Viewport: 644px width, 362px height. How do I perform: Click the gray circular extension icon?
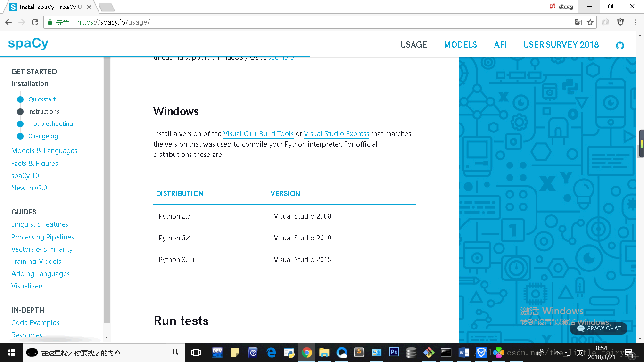(x=605, y=22)
